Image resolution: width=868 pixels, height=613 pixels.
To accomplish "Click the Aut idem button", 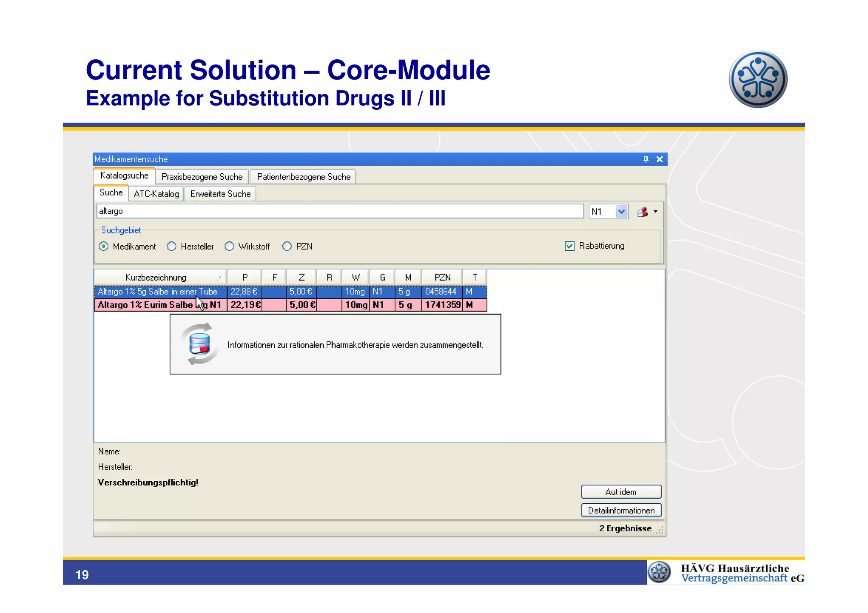I will pos(621,492).
